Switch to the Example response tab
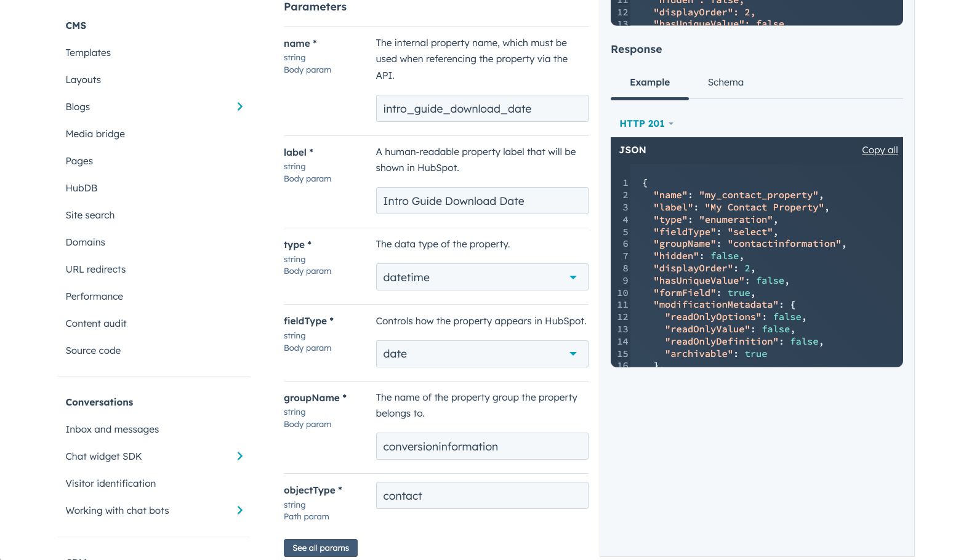The image size is (969, 560). (649, 82)
